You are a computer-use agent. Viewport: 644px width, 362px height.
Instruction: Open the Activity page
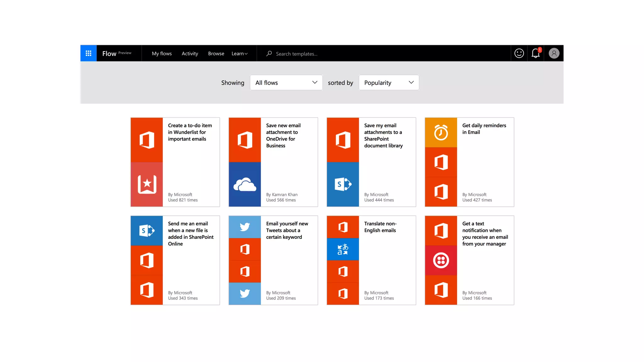pos(190,54)
